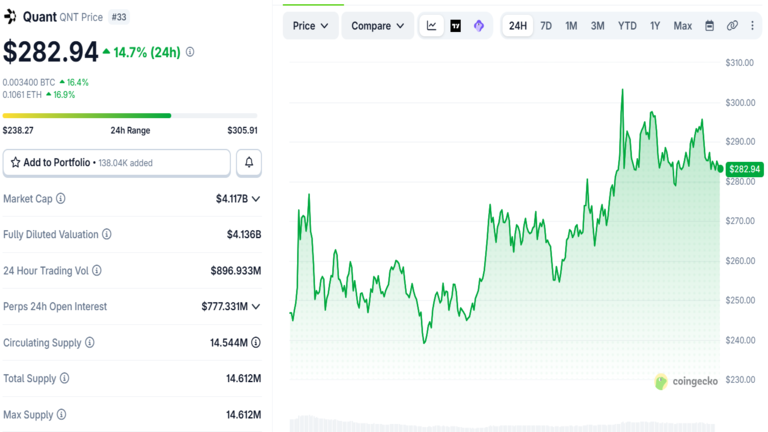Click the 138.04K added text
Image resolution: width=768 pixels, height=432 pixels.
pyautogui.click(x=125, y=163)
